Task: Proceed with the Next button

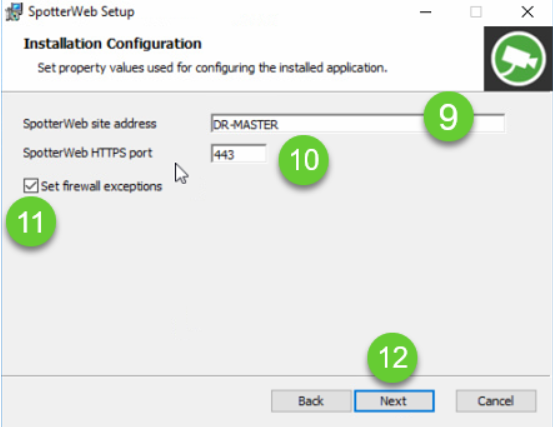Action: coord(394,401)
